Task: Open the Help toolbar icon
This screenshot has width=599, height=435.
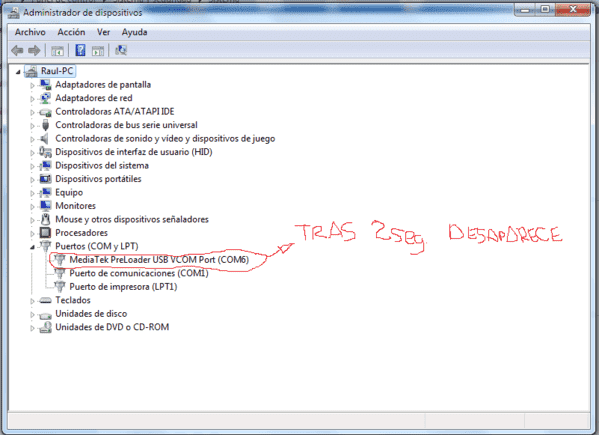Action: click(x=80, y=50)
